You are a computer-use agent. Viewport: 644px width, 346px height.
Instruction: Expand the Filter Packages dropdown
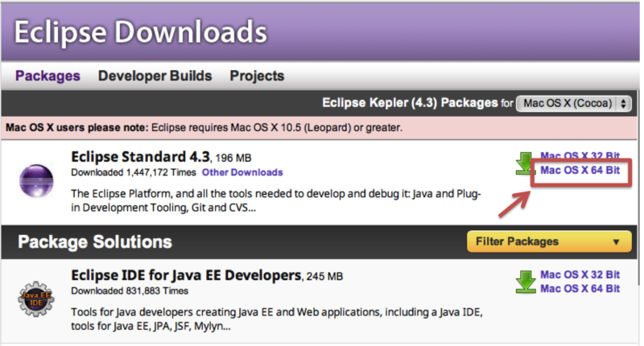[549, 241]
